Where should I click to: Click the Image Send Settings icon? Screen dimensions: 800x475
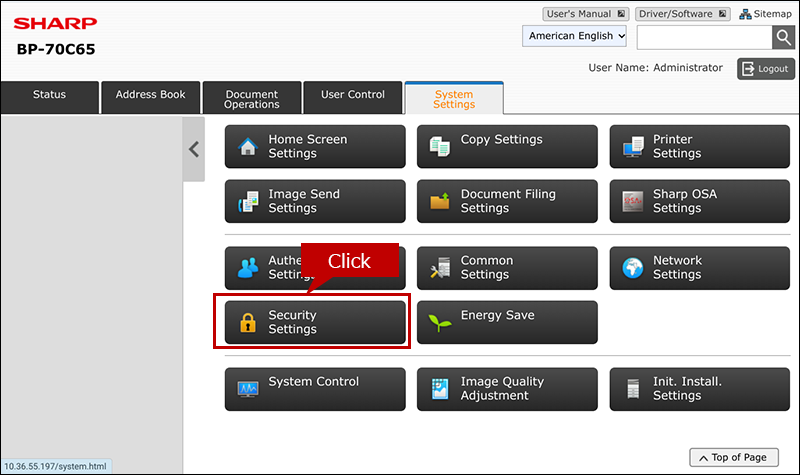tap(248, 202)
